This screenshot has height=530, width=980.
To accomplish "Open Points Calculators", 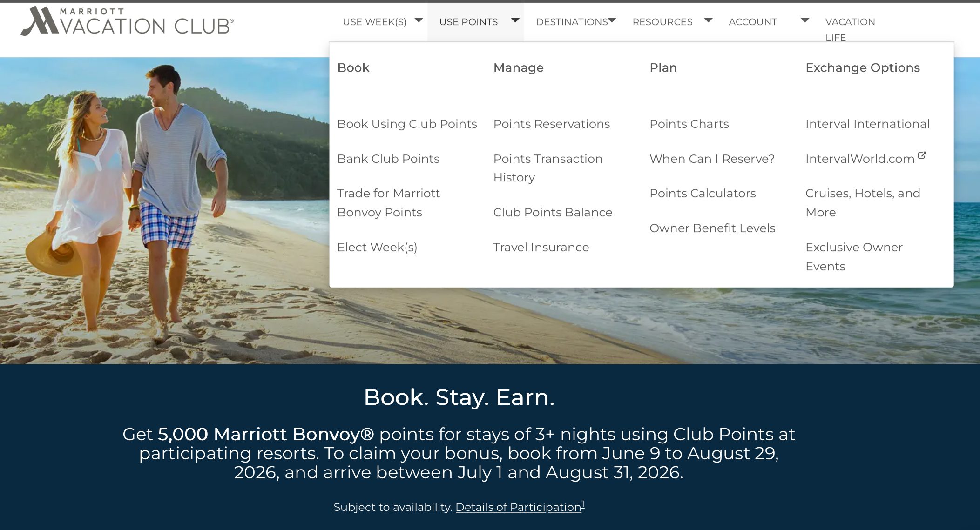I will (x=703, y=193).
